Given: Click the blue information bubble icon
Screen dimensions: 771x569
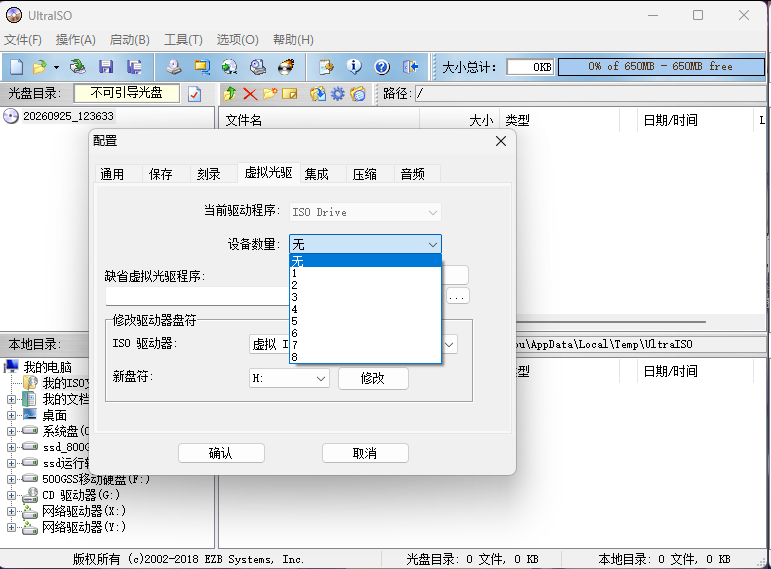Looking at the screenshot, I should (x=354, y=66).
